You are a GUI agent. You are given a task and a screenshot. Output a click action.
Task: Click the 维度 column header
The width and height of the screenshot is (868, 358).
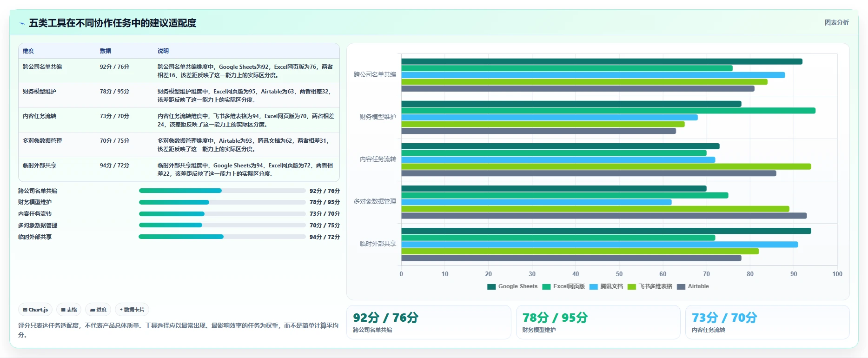click(x=28, y=51)
